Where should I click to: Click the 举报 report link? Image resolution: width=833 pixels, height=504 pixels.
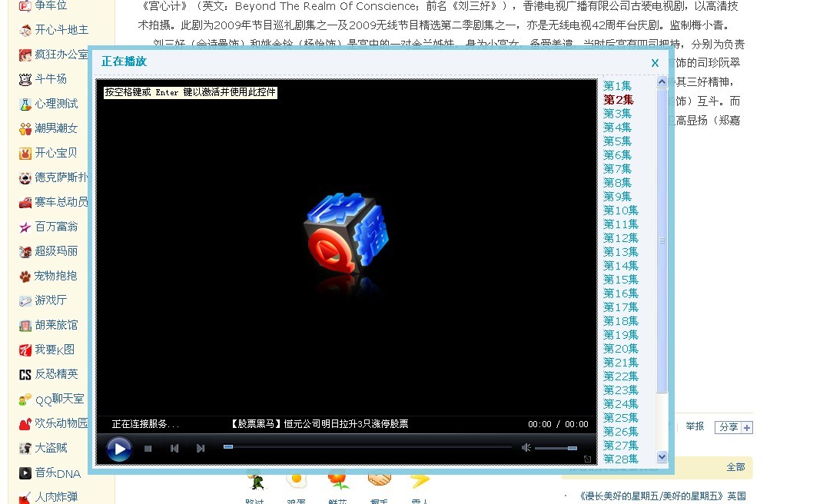point(695,426)
